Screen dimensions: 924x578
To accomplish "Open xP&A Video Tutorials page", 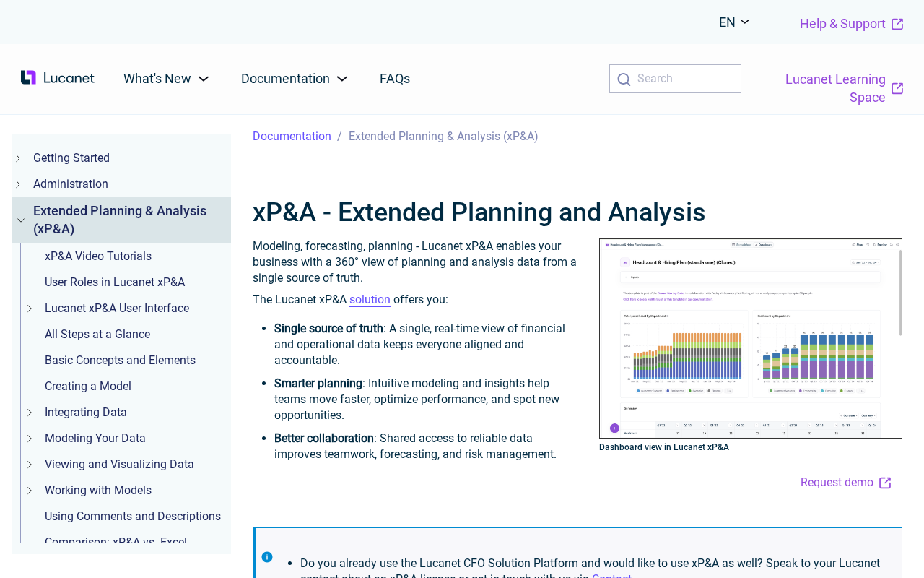I will tap(98, 256).
